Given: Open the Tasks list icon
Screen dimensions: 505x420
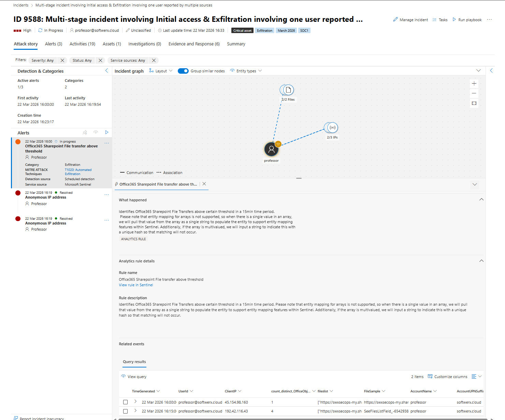Looking at the screenshot, I should tap(434, 20).
